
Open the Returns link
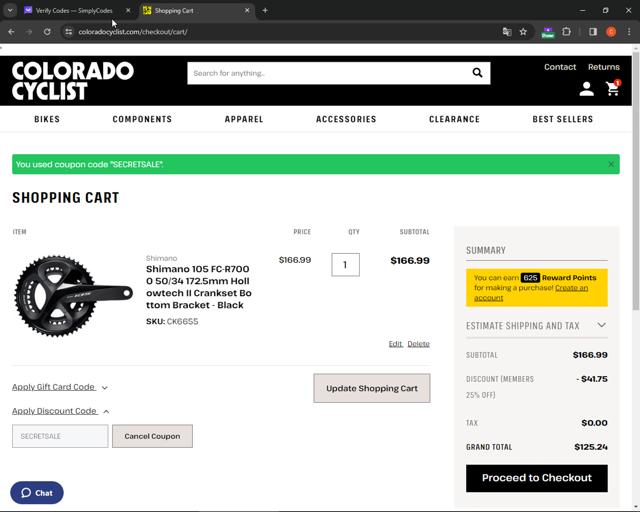pyautogui.click(x=604, y=67)
